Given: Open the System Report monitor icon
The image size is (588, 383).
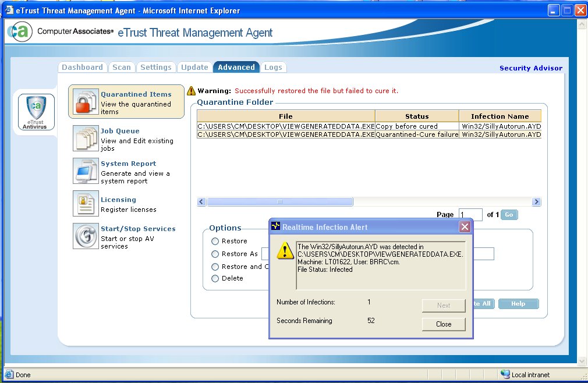Looking at the screenshot, I should coord(86,171).
